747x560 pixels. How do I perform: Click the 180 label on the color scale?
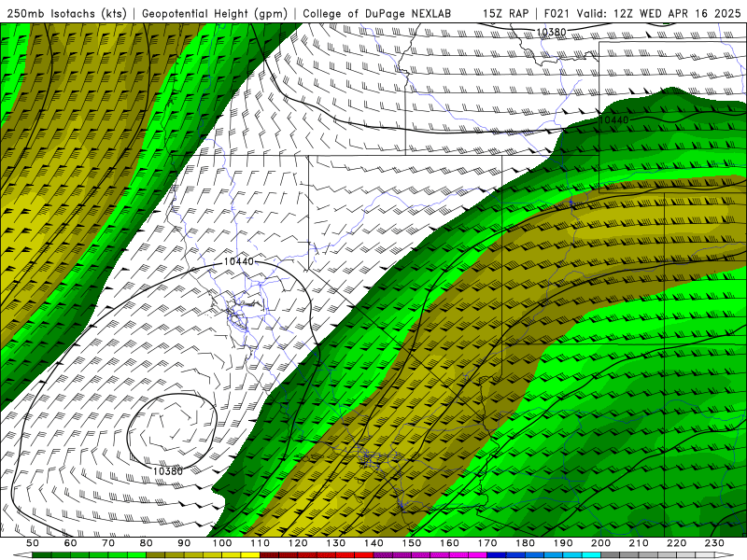[525, 543]
